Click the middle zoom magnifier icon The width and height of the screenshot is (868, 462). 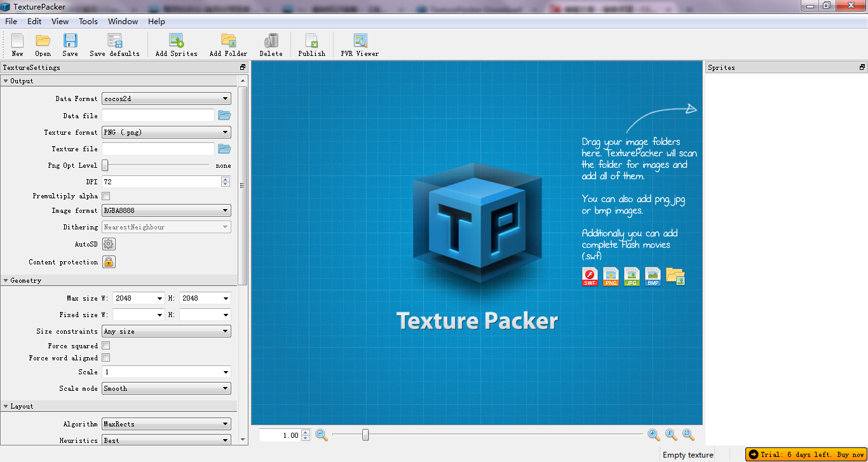(x=671, y=435)
